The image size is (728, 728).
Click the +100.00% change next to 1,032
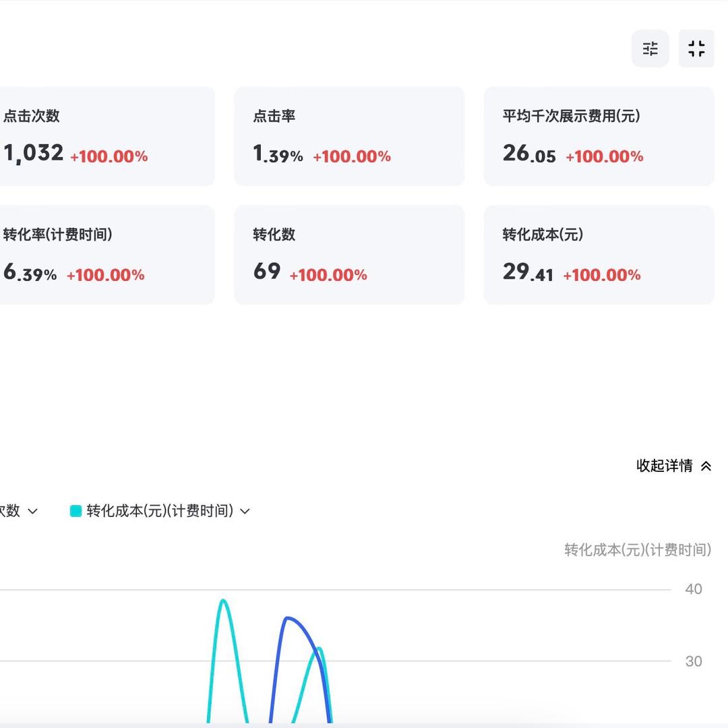click(x=109, y=156)
